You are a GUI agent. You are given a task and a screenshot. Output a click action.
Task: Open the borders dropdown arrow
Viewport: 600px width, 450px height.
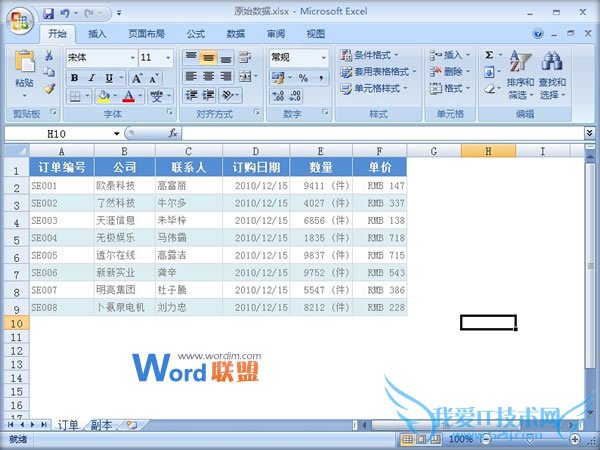click(x=88, y=96)
